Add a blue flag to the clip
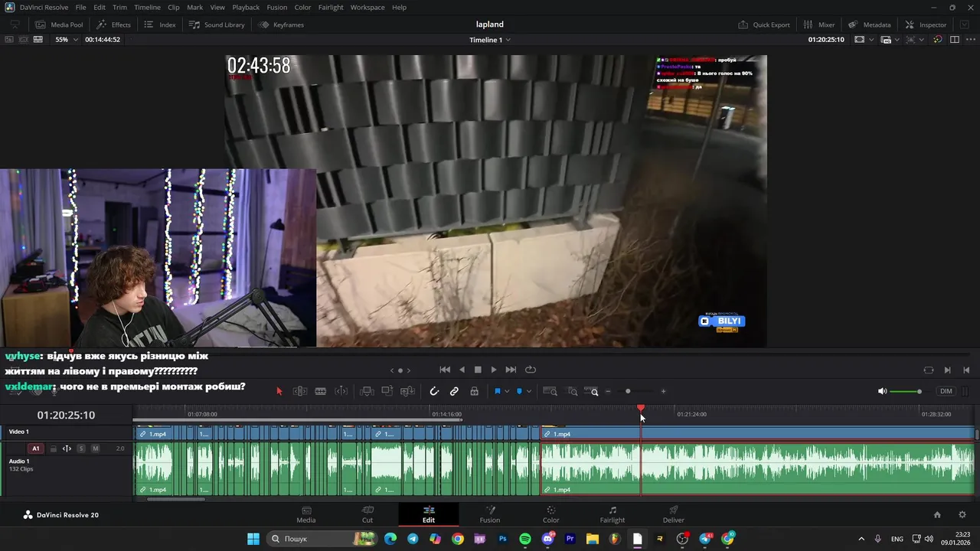 (497, 391)
